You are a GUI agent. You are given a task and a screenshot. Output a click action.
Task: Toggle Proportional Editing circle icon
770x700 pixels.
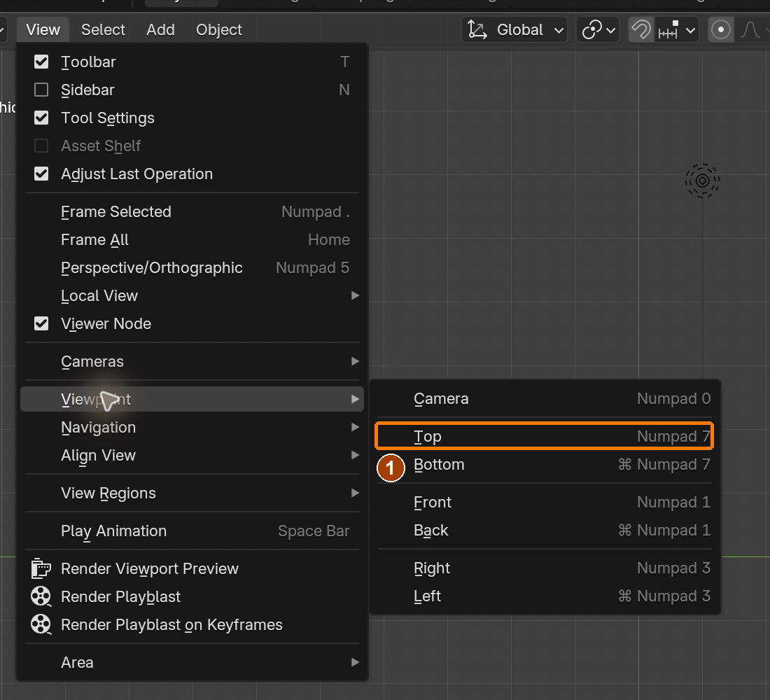(x=721, y=30)
